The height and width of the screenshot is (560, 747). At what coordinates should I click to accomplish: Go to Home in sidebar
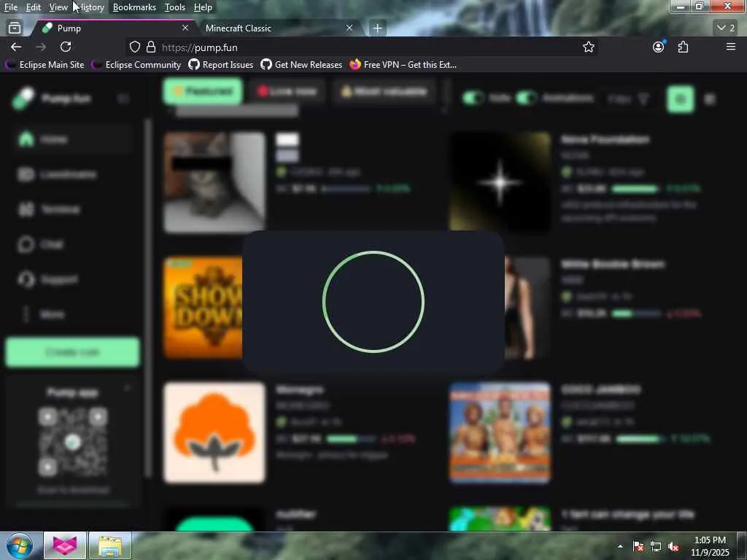click(71, 139)
